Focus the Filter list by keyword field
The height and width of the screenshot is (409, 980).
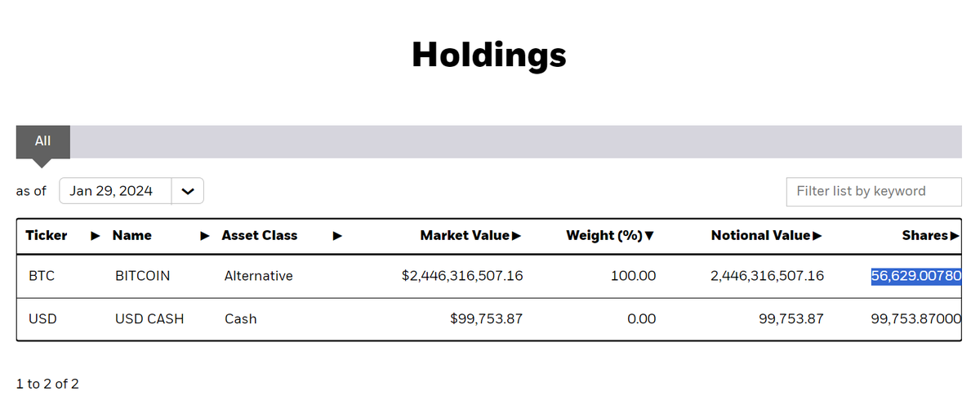pos(874,191)
